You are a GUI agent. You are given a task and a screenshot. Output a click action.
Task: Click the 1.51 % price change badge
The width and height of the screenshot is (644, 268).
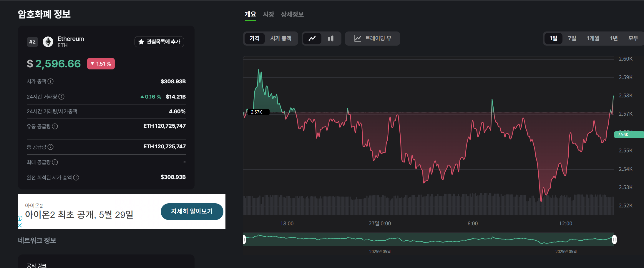point(101,64)
